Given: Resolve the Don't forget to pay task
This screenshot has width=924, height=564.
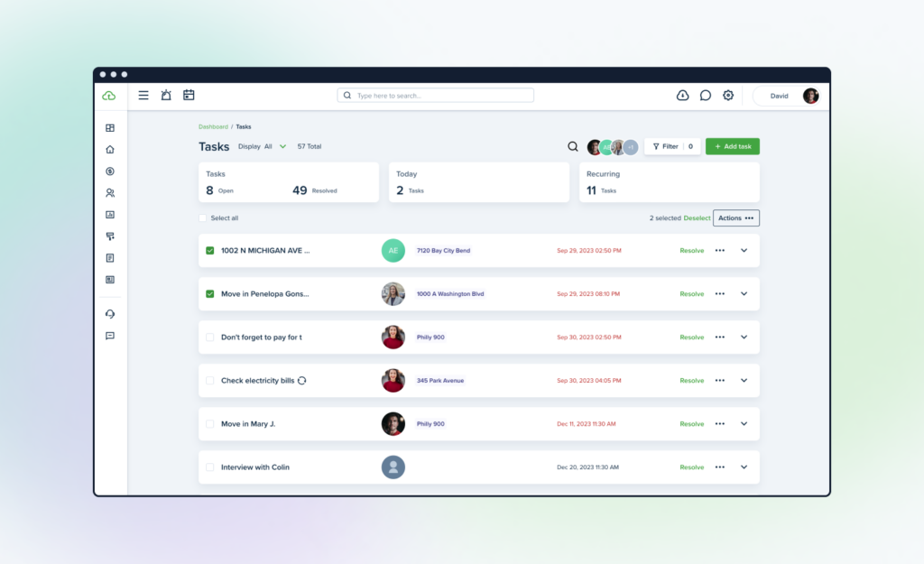Looking at the screenshot, I should [692, 337].
